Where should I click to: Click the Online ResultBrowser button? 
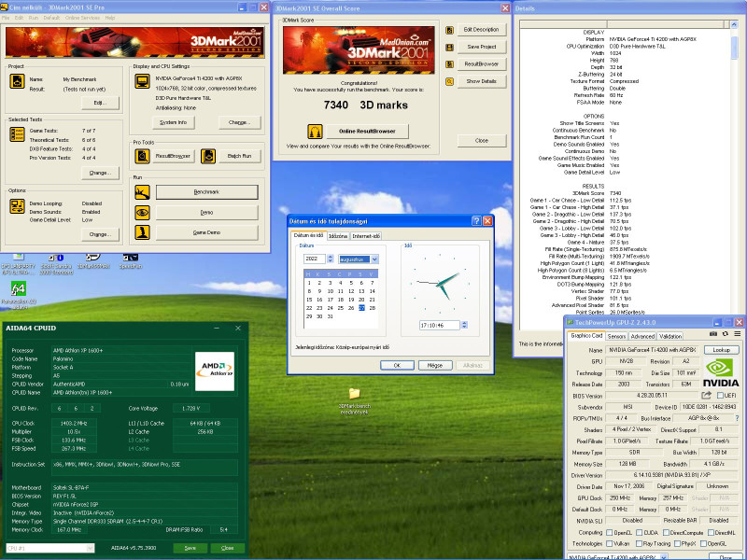click(x=367, y=132)
